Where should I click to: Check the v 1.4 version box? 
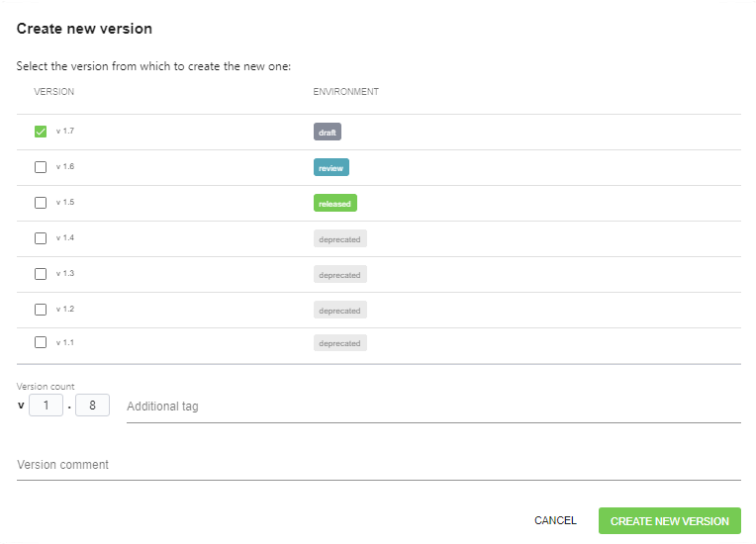(41, 238)
